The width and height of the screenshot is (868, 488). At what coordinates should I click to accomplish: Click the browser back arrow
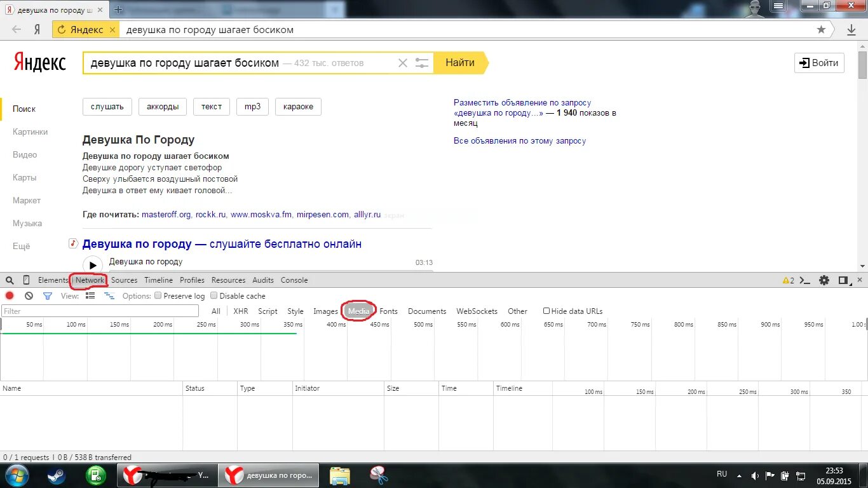[17, 30]
